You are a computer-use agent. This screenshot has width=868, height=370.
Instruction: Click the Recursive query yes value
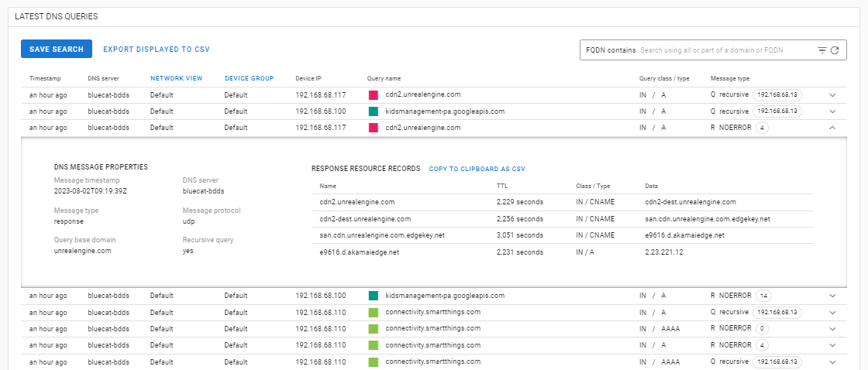[188, 251]
